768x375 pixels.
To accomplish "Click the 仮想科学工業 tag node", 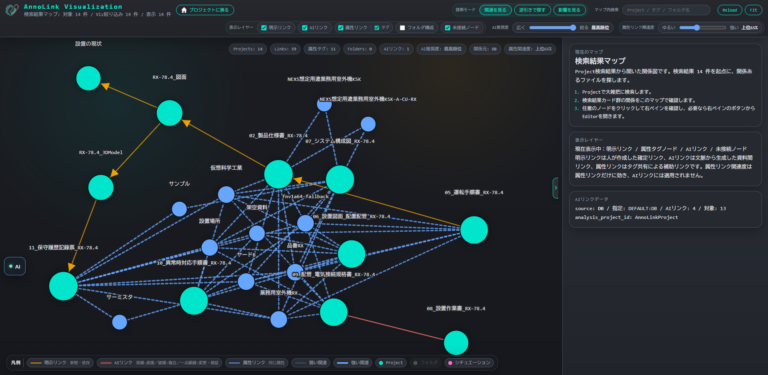I will pyautogui.click(x=226, y=194).
